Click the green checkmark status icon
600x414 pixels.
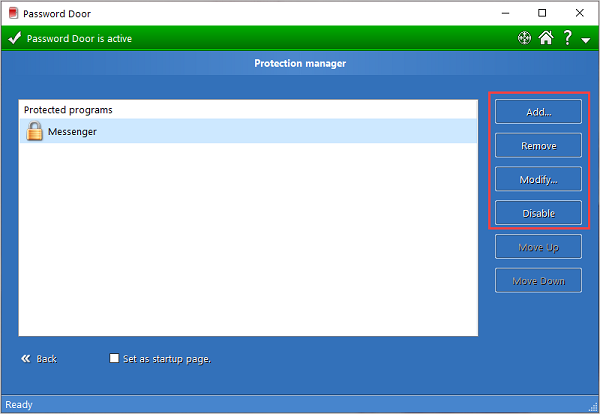[13, 39]
